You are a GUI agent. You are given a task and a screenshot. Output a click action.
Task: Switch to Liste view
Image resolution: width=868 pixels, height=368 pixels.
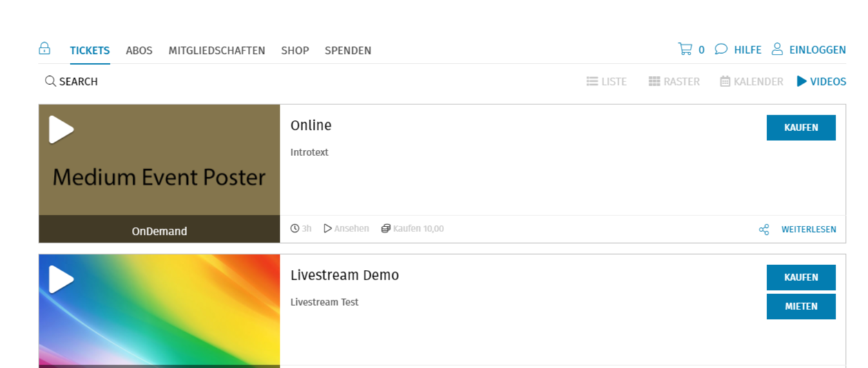(x=606, y=81)
